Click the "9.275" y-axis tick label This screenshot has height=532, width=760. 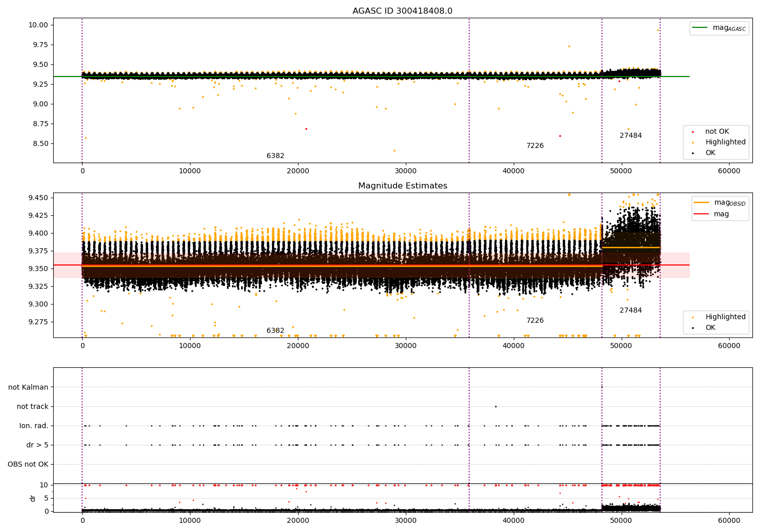point(38,322)
